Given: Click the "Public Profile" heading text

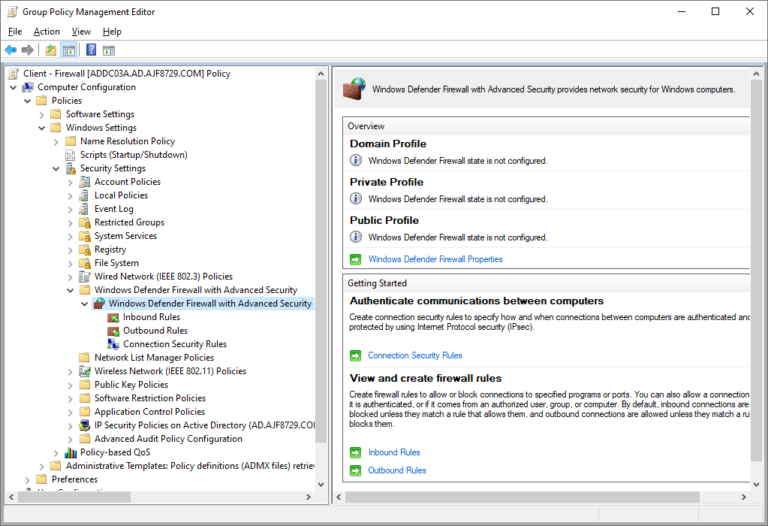Looking at the screenshot, I should tap(384, 220).
